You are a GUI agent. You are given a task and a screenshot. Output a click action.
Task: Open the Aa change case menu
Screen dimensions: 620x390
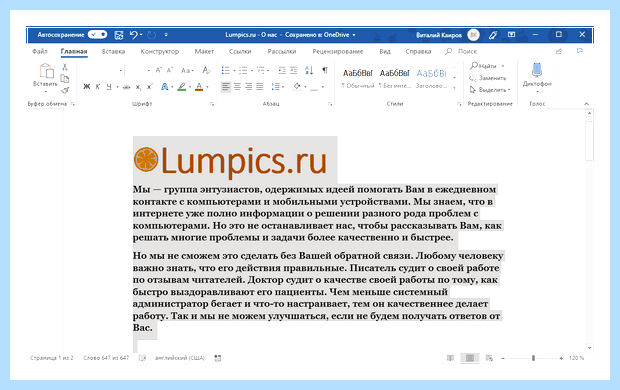(x=187, y=70)
